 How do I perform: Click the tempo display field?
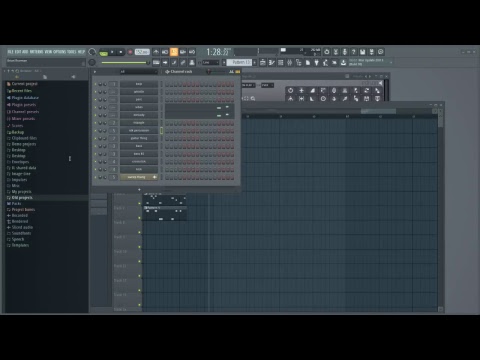point(142,52)
